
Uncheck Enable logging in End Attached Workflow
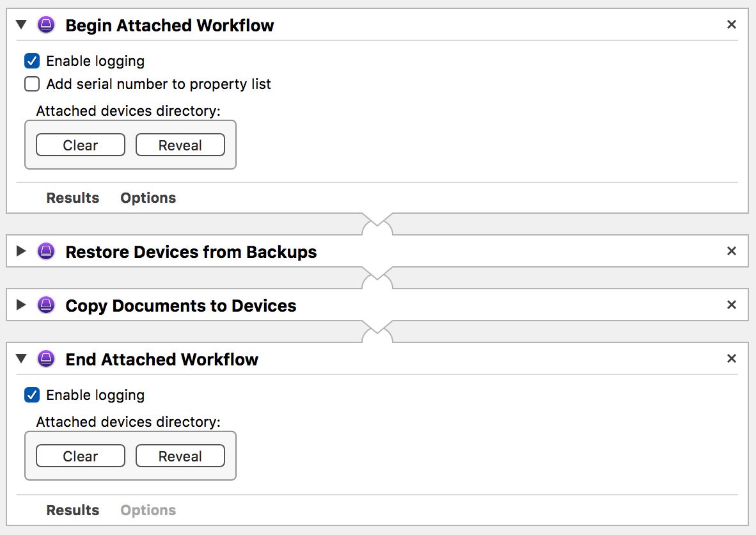point(32,395)
